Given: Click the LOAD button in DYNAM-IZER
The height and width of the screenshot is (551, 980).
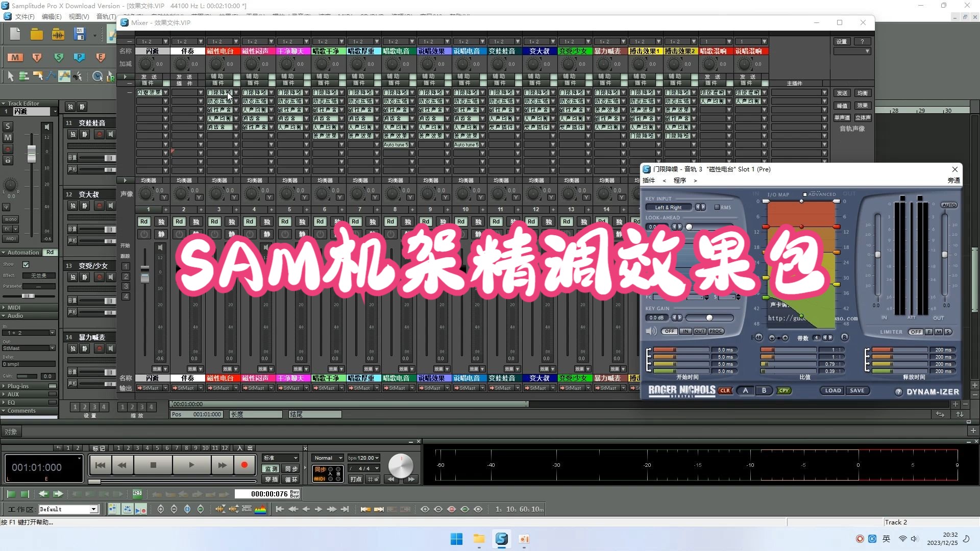Looking at the screenshot, I should [x=832, y=390].
